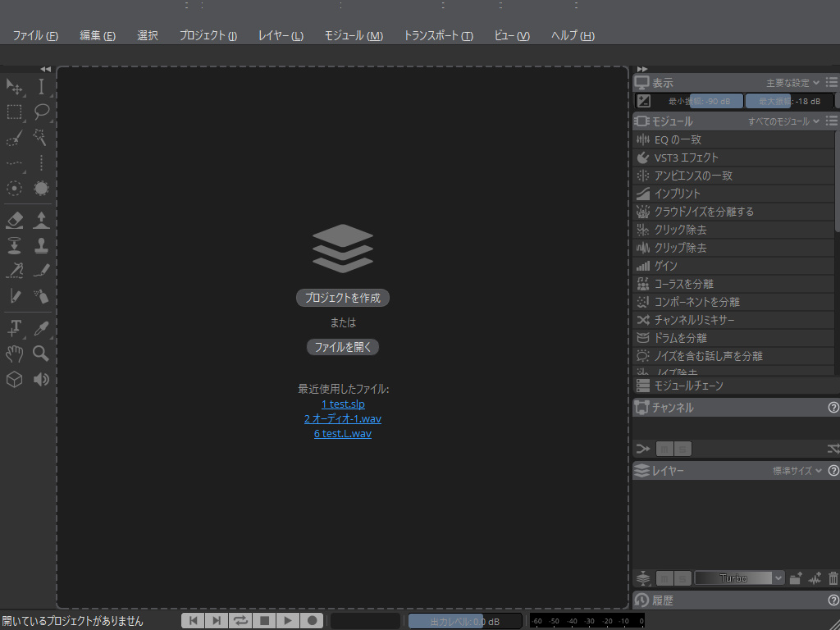
Task: Open the モジュール menu
Action: (x=353, y=36)
